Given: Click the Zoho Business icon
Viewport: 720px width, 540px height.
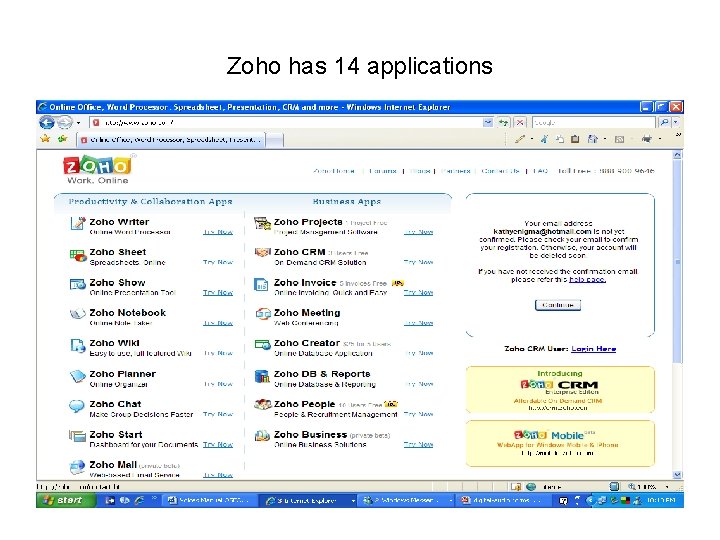Looking at the screenshot, I should 262,435.
